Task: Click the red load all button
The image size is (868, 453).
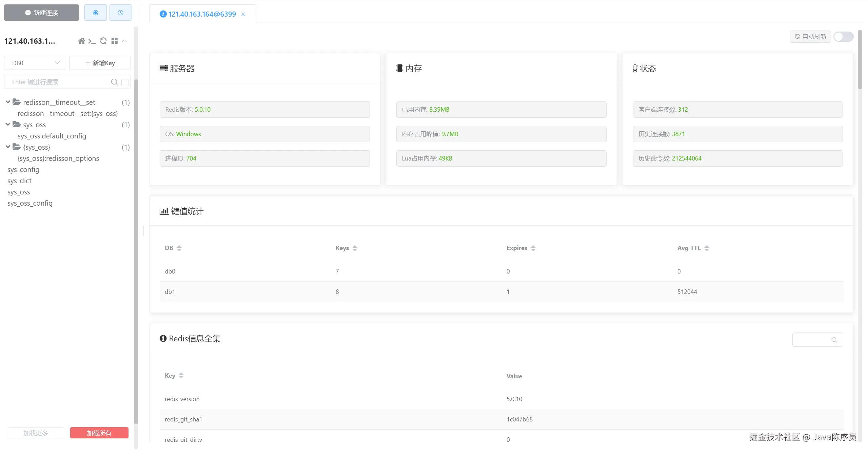Action: (x=99, y=433)
